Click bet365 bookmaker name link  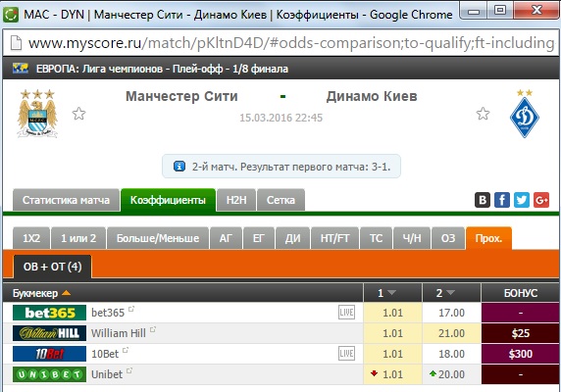point(108,313)
